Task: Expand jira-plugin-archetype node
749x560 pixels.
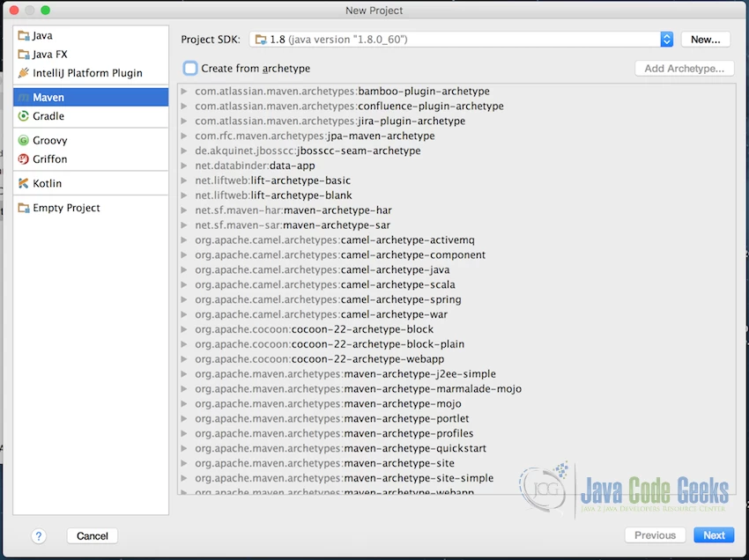Action: (184, 121)
